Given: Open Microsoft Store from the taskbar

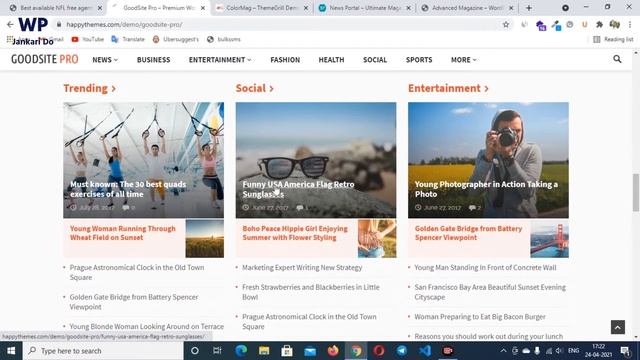Looking at the screenshot, I should tap(287, 351).
